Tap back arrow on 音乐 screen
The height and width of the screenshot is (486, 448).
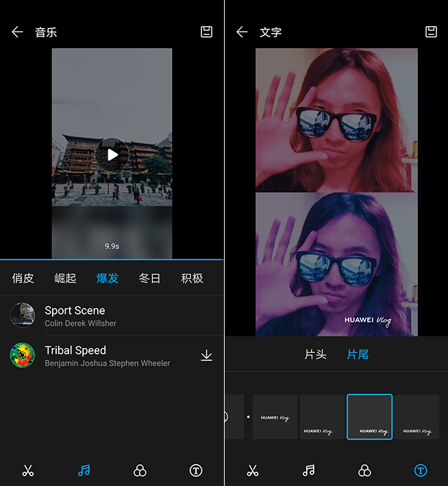click(x=18, y=32)
